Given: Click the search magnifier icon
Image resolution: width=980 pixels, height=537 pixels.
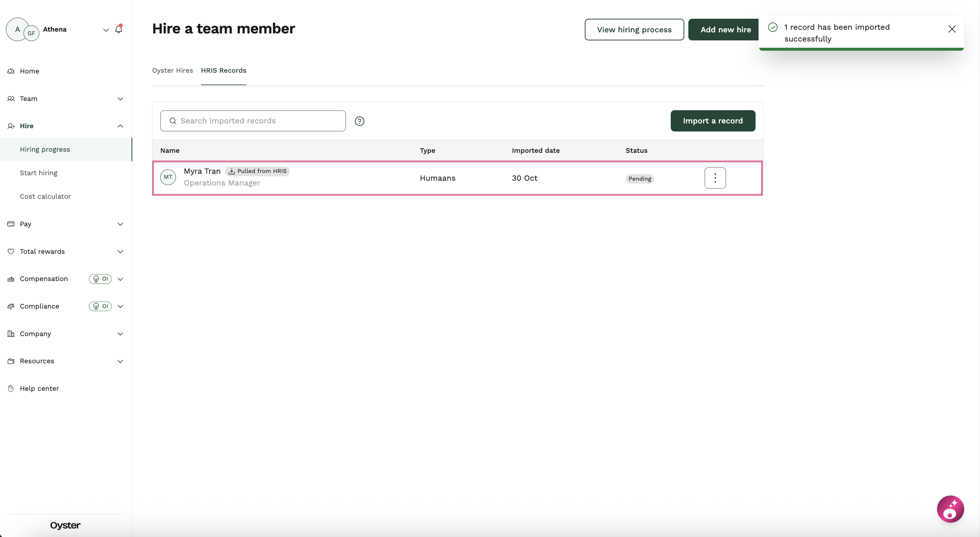Looking at the screenshot, I should pyautogui.click(x=173, y=121).
